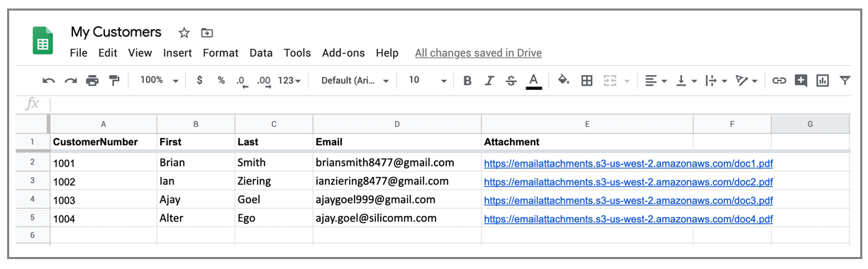868x269 pixels.
Task: Open the doc4.pdf attachment link
Action: [628, 219]
